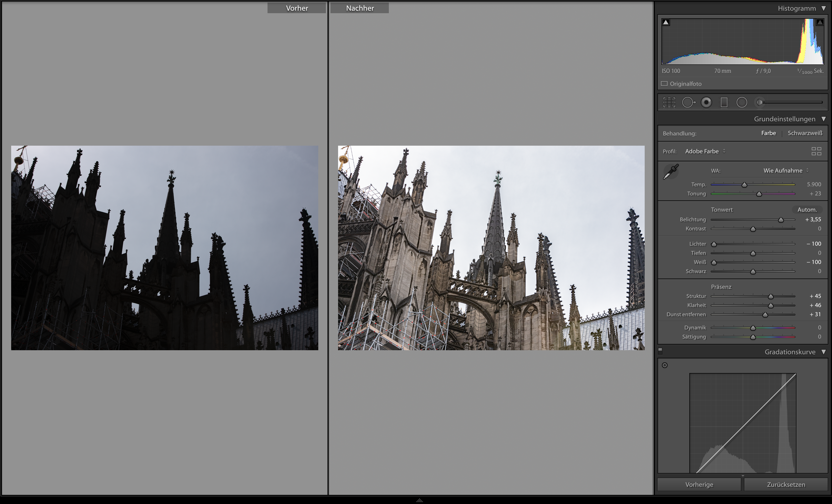Open the Radial filter tool

(742, 102)
